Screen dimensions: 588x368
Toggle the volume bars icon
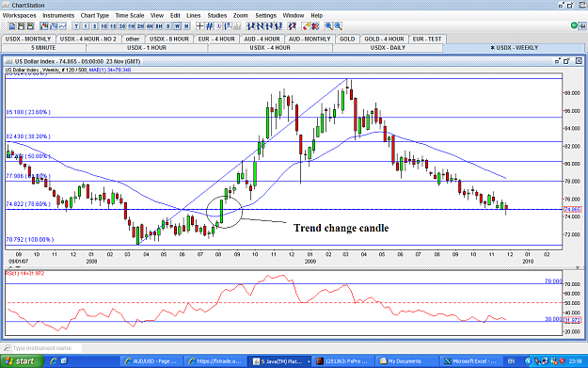pos(237,26)
